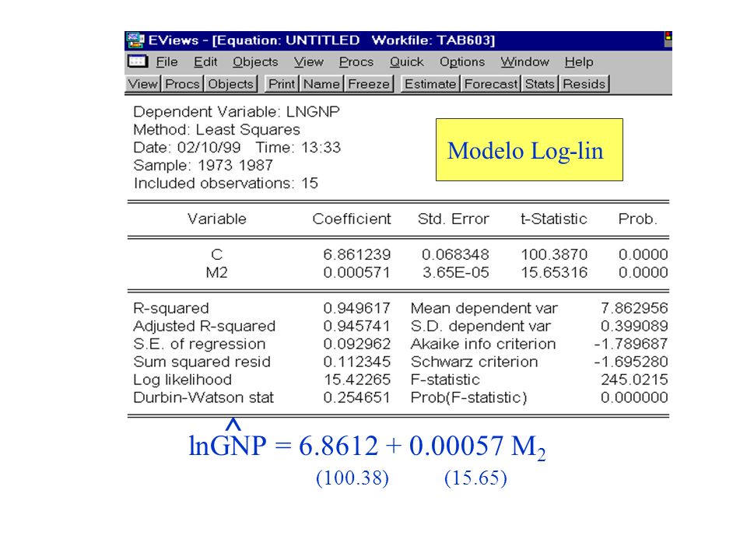Click the Adjusted R-squared value 0.945741
The height and width of the screenshot is (560, 747).
click(357, 326)
